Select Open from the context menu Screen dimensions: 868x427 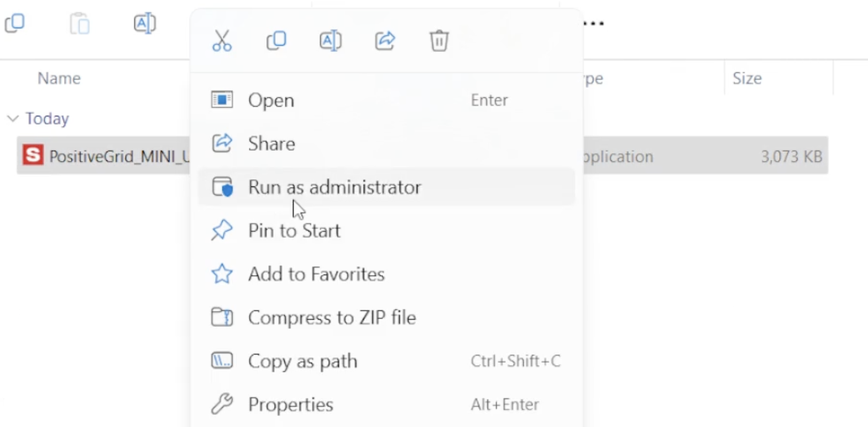click(386, 100)
